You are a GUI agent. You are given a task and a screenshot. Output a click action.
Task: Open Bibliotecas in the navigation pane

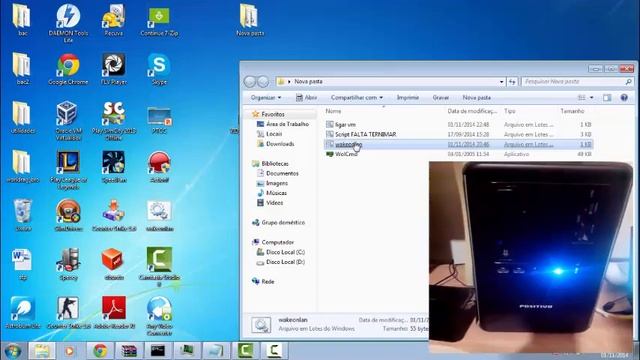pos(275,163)
